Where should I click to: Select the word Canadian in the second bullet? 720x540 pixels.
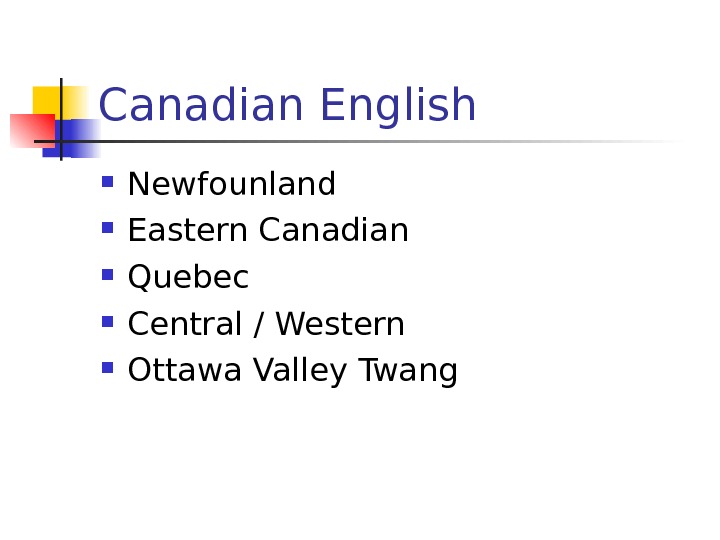[334, 231]
